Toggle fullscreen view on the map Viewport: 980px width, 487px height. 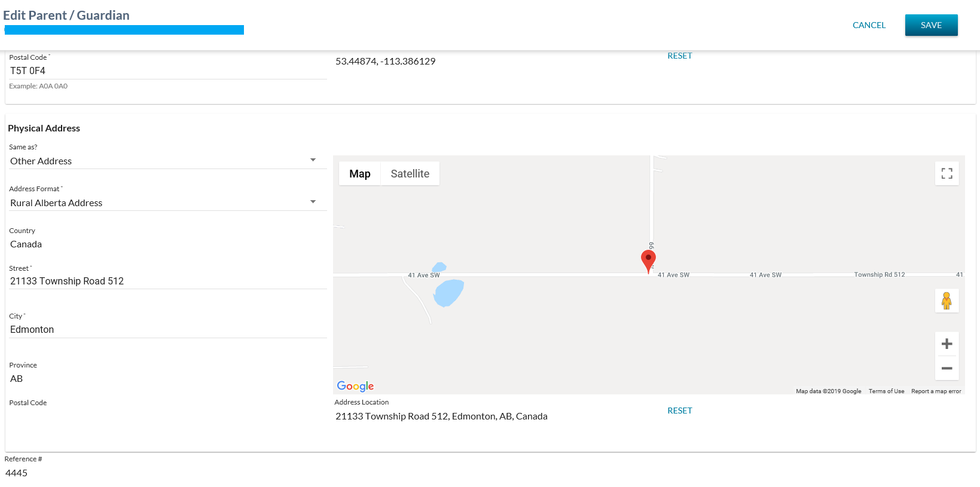(947, 173)
